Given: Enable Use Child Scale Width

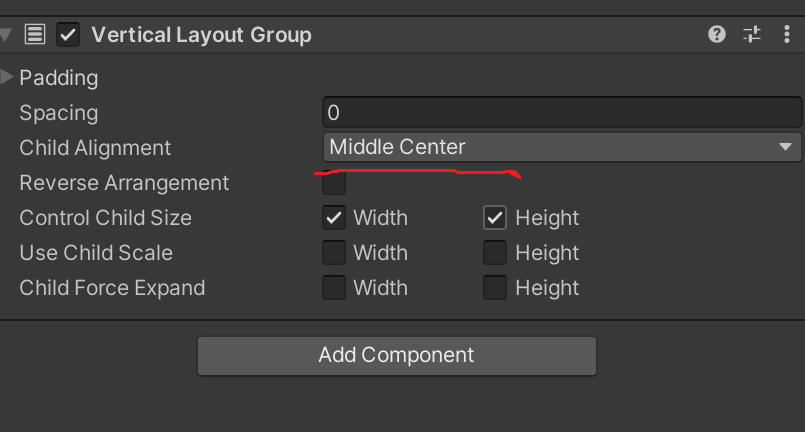Looking at the screenshot, I should tap(334, 253).
